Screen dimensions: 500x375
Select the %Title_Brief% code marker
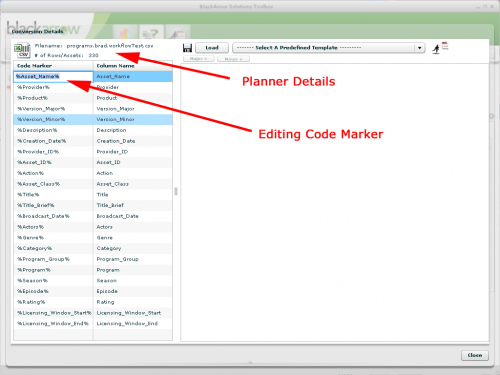pos(53,205)
